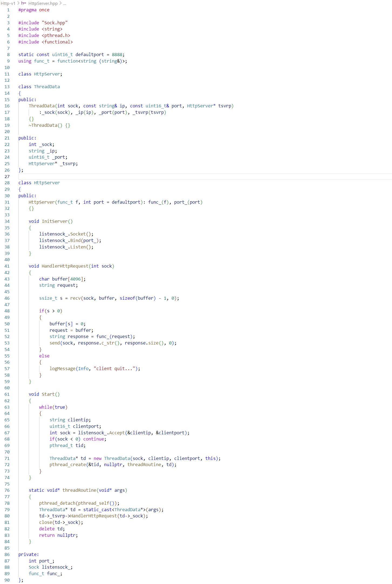Screen dimensions: 392x584
Task: Click 'Start()' function name
Action: [51, 394]
